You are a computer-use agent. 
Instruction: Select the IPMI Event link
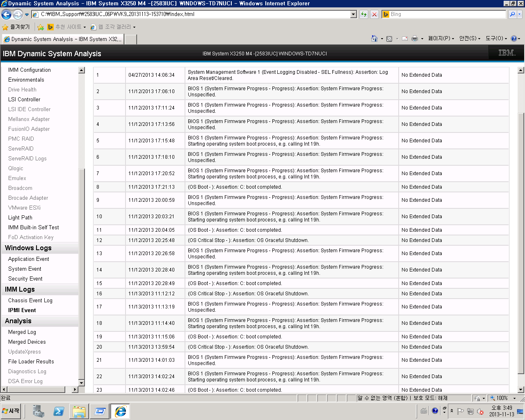tap(22, 310)
